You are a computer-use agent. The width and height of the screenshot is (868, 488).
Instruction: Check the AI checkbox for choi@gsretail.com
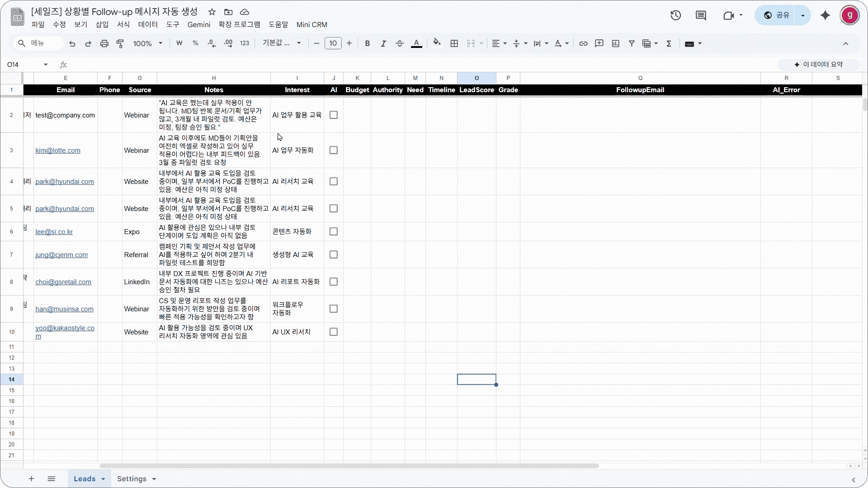(334, 282)
